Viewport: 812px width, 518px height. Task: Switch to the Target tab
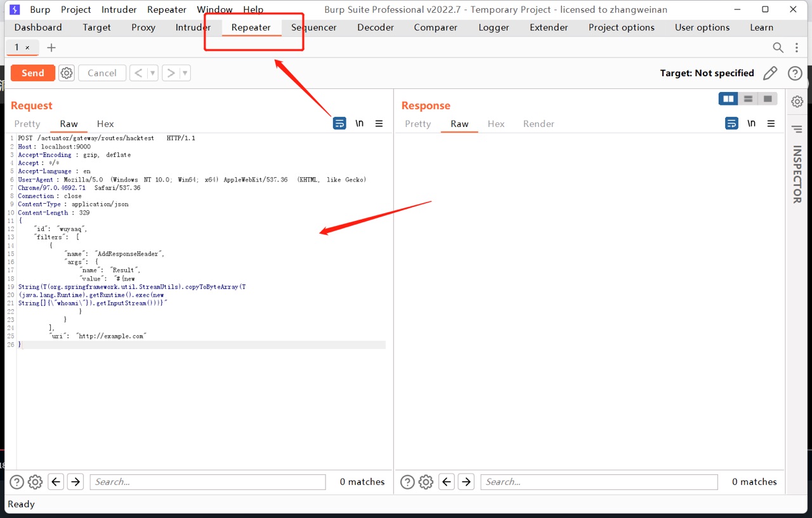97,27
